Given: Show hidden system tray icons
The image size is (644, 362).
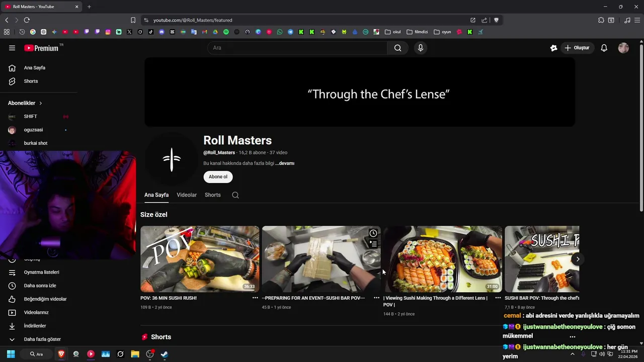Looking at the screenshot, I should click(572, 354).
